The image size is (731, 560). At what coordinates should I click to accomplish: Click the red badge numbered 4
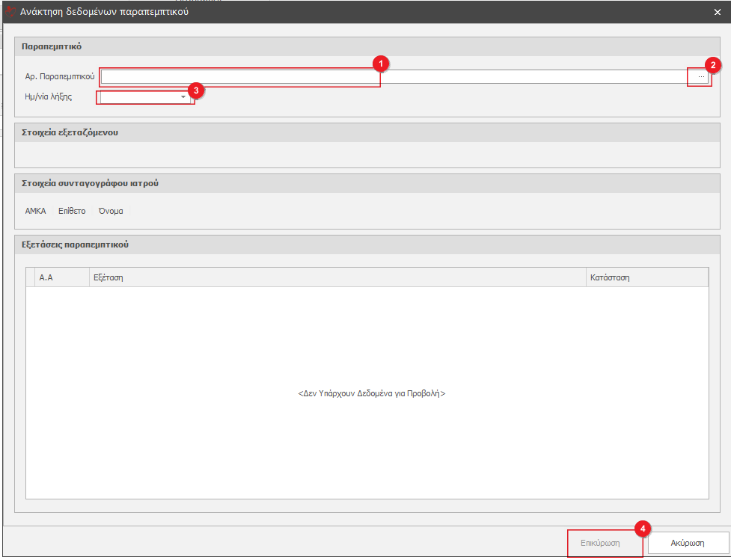[x=642, y=529]
